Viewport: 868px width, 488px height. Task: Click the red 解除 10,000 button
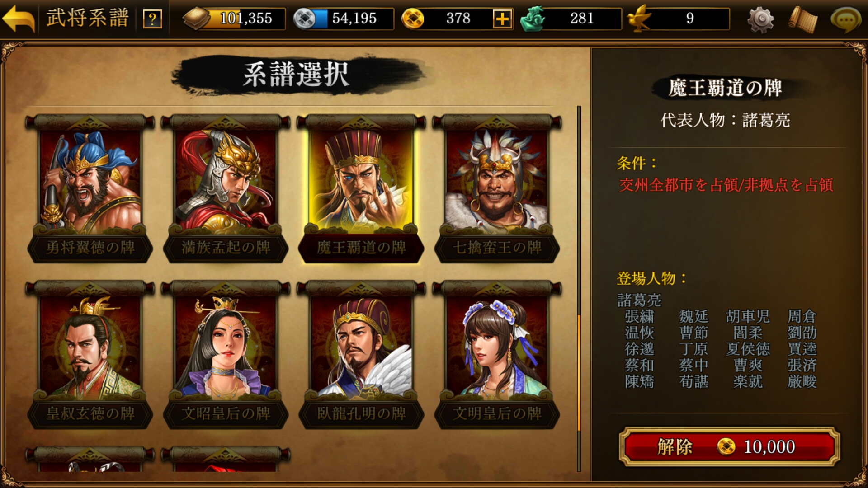(729, 447)
